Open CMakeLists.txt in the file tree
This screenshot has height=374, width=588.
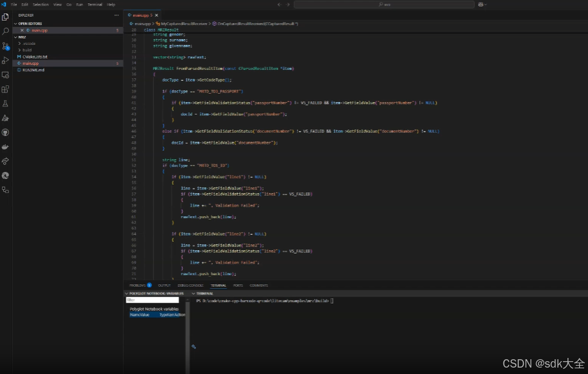point(35,56)
